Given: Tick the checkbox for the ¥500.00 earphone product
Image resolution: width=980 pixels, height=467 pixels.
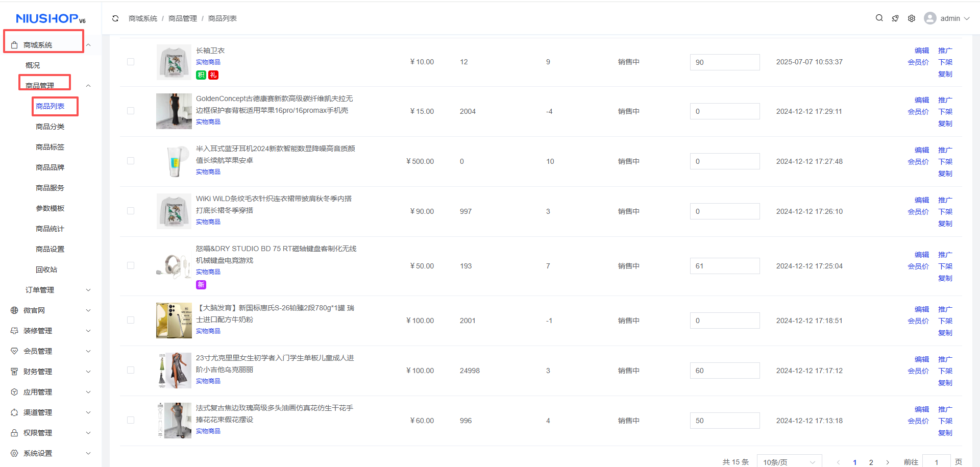Looking at the screenshot, I should (x=131, y=161).
